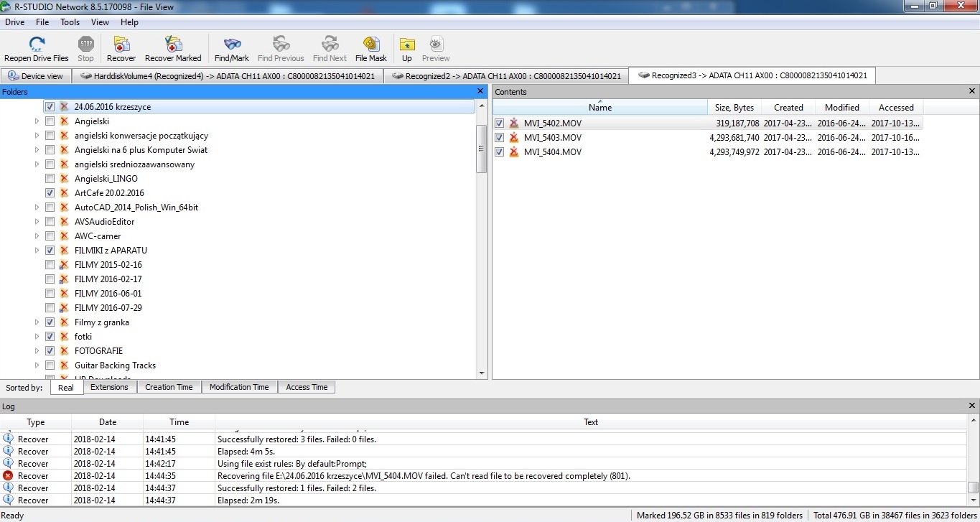980x522 pixels.
Task: Sort contents by the Name column header
Action: pyautogui.click(x=600, y=108)
